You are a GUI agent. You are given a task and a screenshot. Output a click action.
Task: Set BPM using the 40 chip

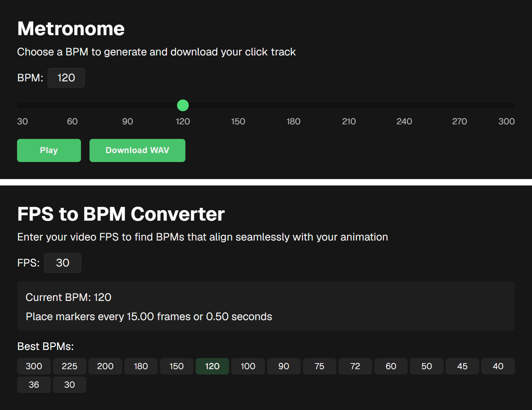[x=498, y=366]
